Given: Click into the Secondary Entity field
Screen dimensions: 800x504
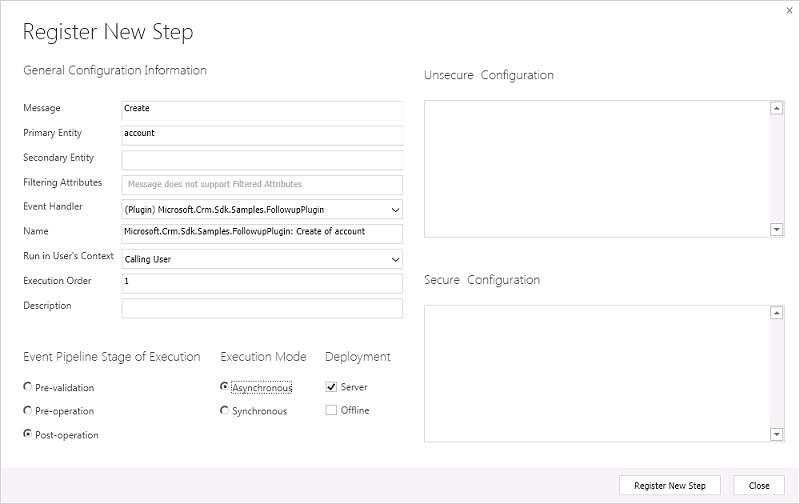Looking at the screenshot, I should click(261, 159).
